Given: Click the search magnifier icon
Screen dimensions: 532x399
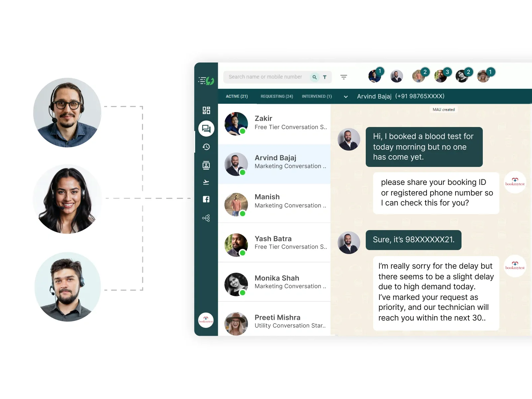Looking at the screenshot, I should tap(315, 77).
